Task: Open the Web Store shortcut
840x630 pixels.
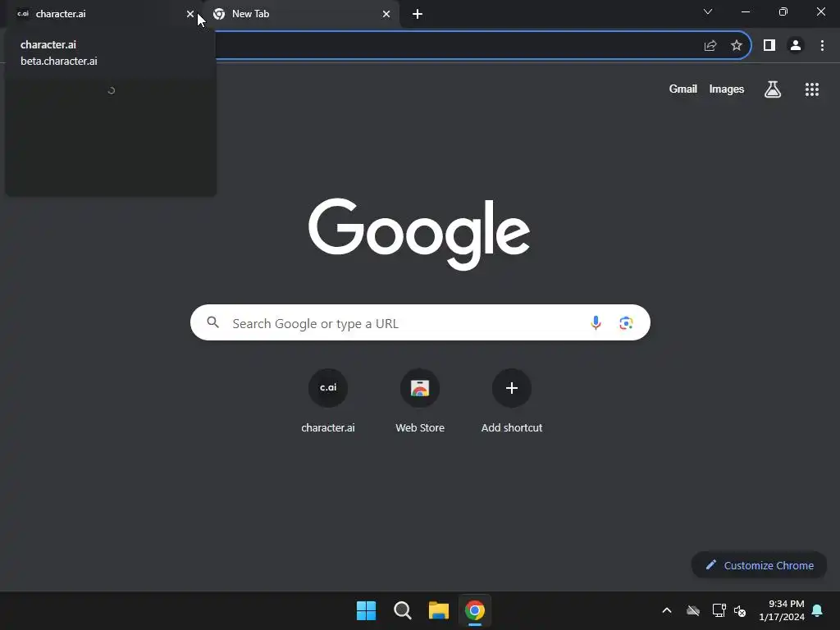Action: coord(420,400)
